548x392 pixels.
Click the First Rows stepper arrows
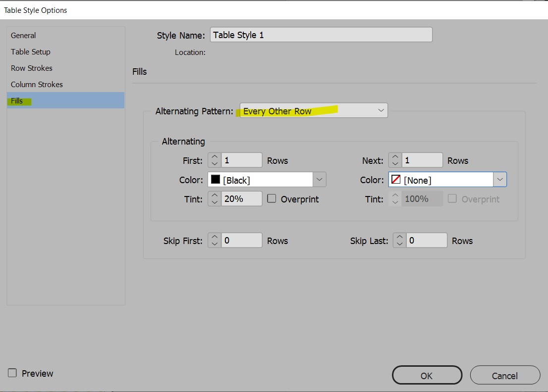(x=215, y=160)
